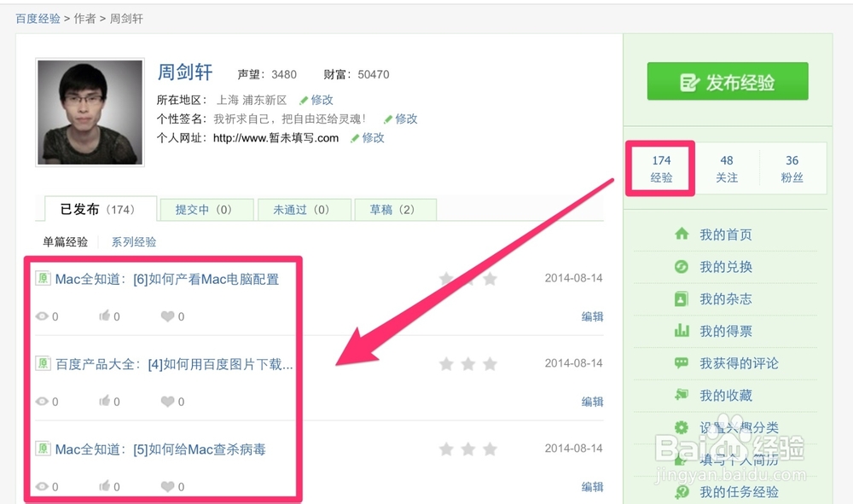The height and width of the screenshot is (504, 853).
Task: Click the 我的兑换 exchange icon
Action: point(681,266)
